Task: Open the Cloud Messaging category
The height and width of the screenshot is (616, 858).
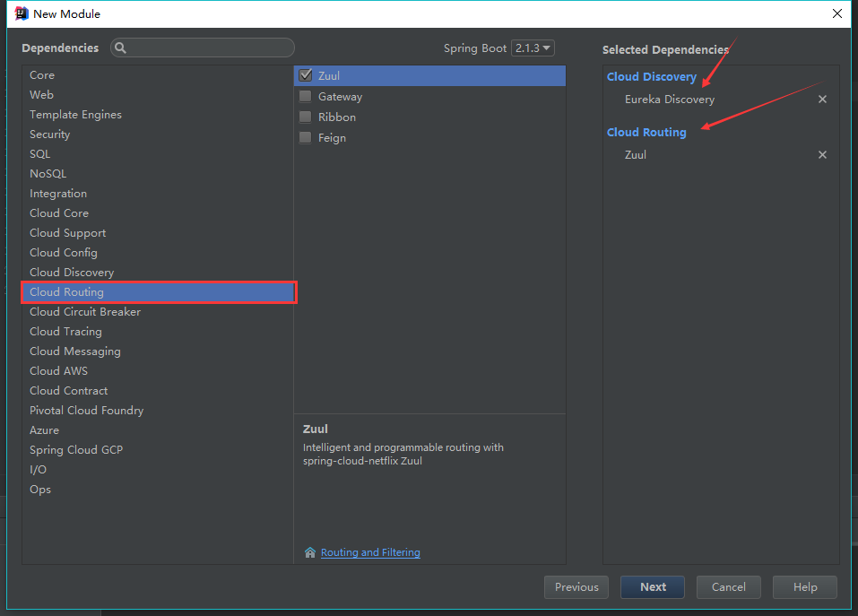Action: pyautogui.click(x=158, y=351)
